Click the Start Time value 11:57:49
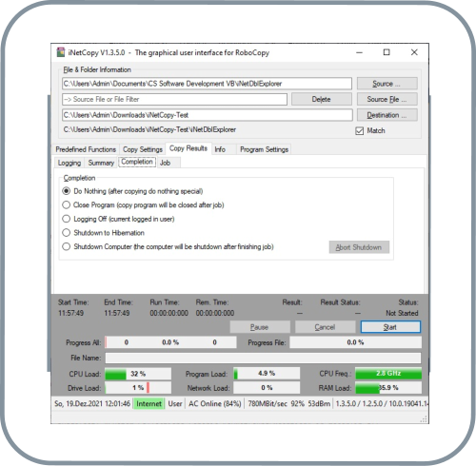 click(x=70, y=313)
